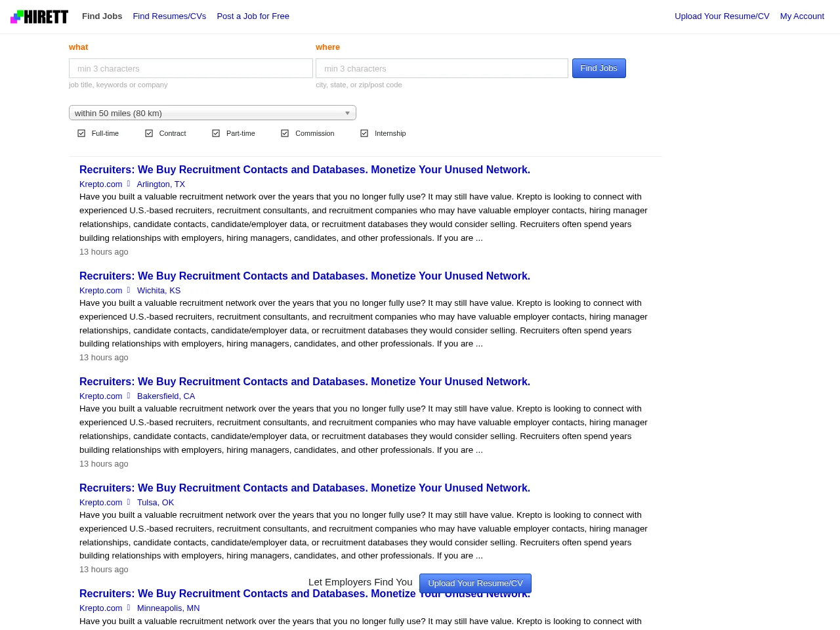The image size is (840, 630).
Task: Click the Find Jobs search button
Action: pos(599,68)
